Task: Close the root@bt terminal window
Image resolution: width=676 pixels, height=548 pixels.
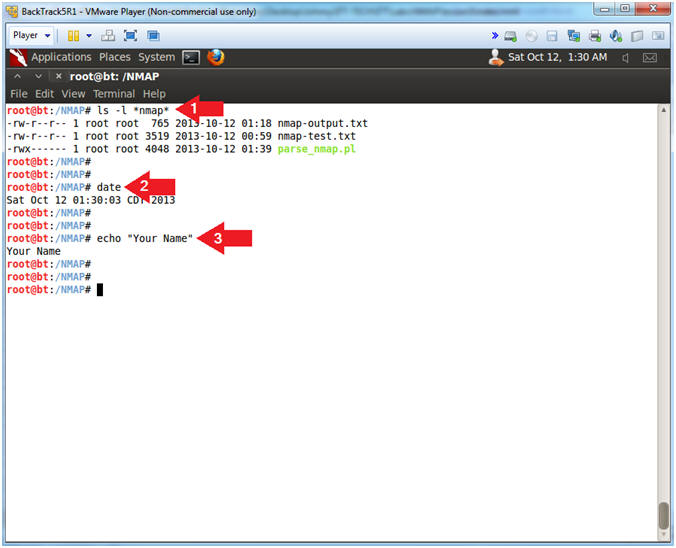Action: (59, 77)
